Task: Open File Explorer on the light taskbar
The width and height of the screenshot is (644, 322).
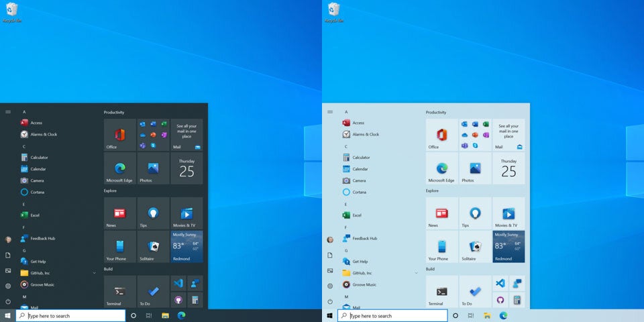Action: pos(487,315)
